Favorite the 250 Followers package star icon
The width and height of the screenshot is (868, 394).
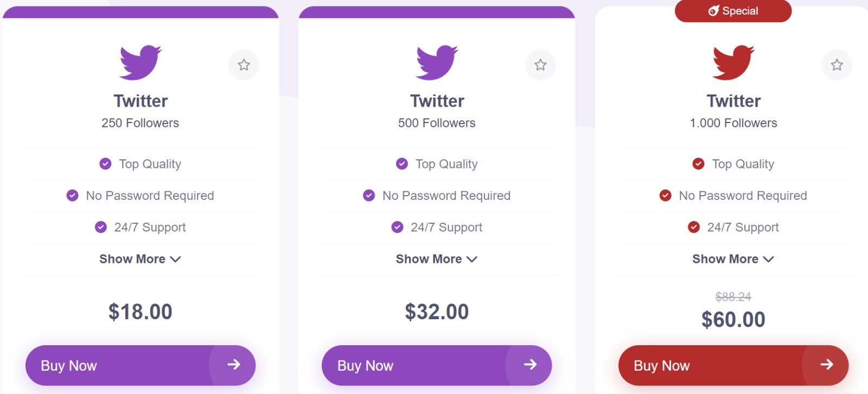point(244,65)
